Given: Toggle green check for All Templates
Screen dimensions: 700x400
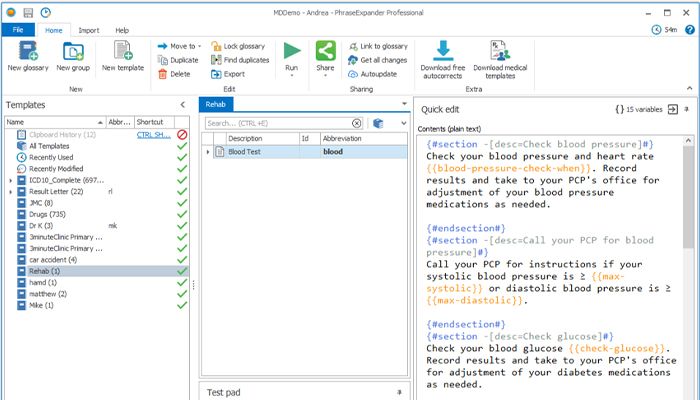Looking at the screenshot, I should pyautogui.click(x=182, y=146).
